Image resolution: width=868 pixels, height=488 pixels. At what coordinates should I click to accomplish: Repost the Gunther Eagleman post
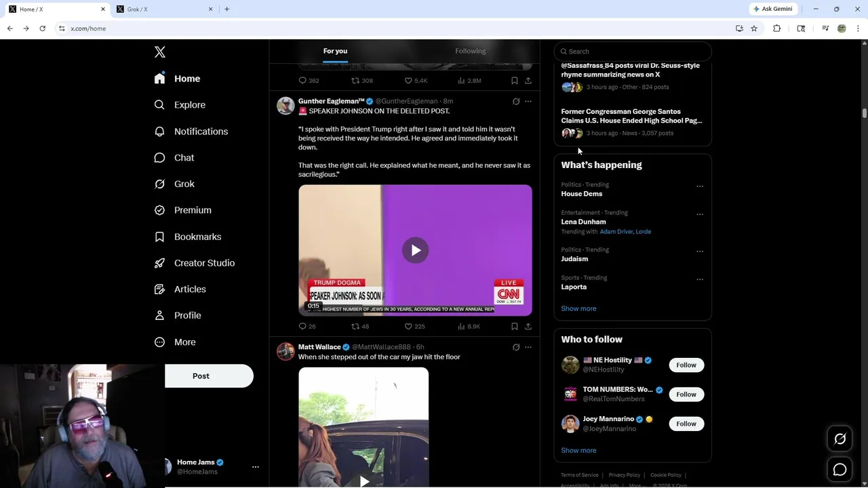pyautogui.click(x=360, y=326)
